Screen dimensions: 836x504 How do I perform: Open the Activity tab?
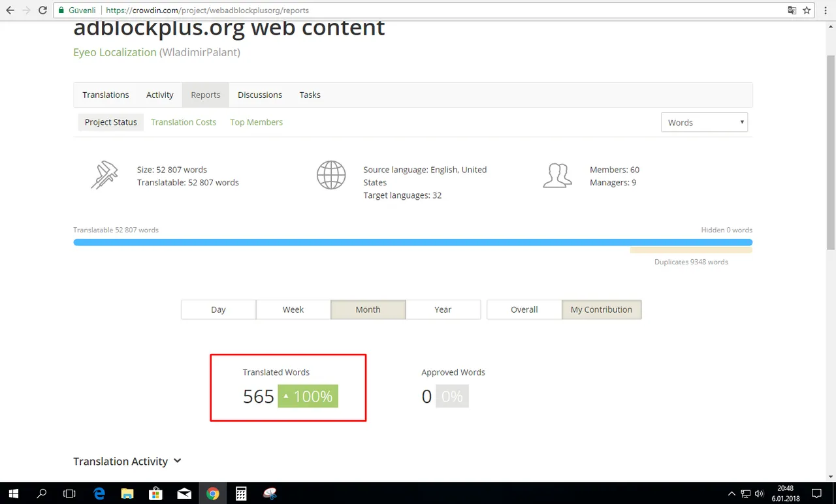pyautogui.click(x=160, y=95)
